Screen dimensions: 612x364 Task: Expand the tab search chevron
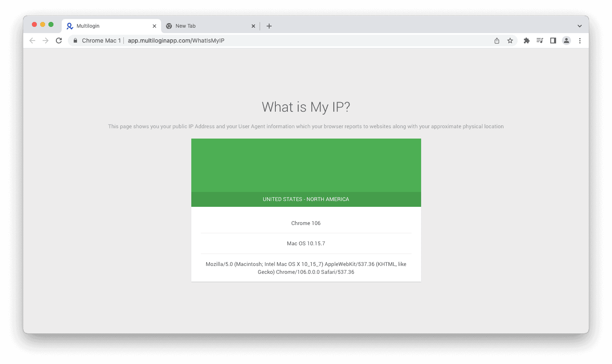[x=579, y=26]
